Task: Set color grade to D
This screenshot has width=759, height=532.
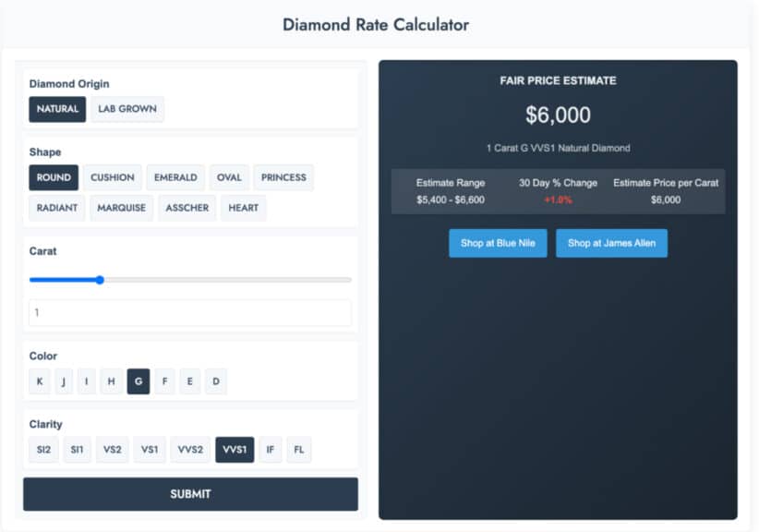Action: 215,381
